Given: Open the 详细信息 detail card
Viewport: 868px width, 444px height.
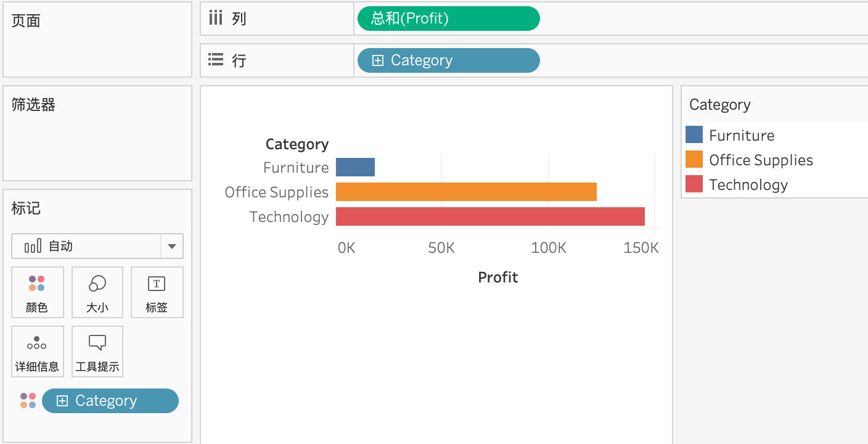Looking at the screenshot, I should click(x=37, y=351).
